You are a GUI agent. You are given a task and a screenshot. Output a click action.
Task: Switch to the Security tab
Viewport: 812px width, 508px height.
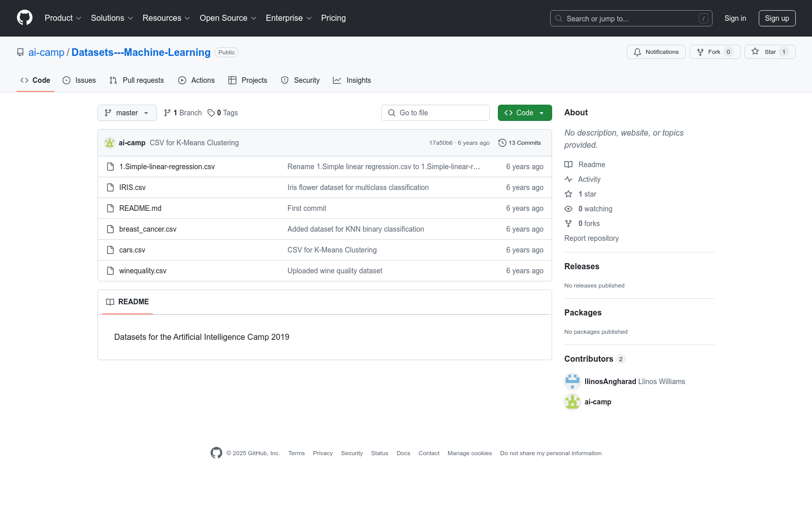coord(300,80)
